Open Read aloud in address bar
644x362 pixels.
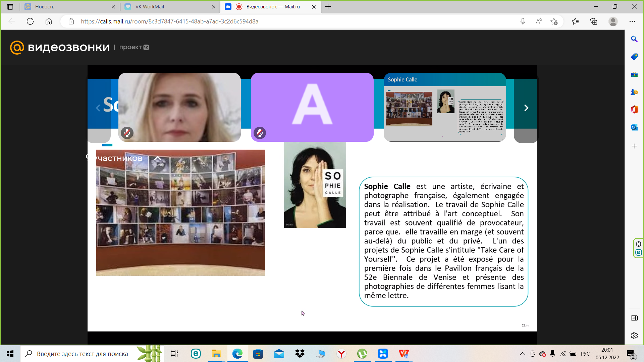pos(539,21)
